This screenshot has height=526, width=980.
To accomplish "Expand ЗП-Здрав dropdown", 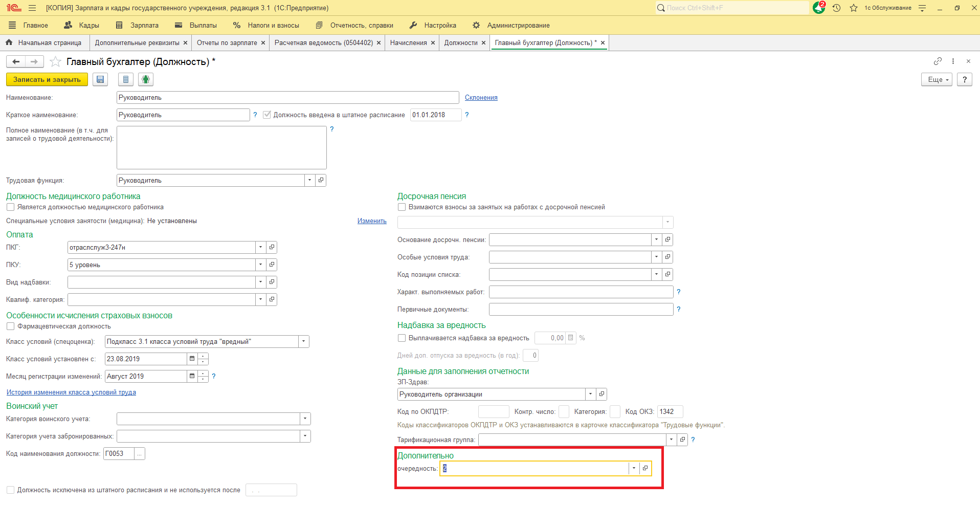I will 590,394.
